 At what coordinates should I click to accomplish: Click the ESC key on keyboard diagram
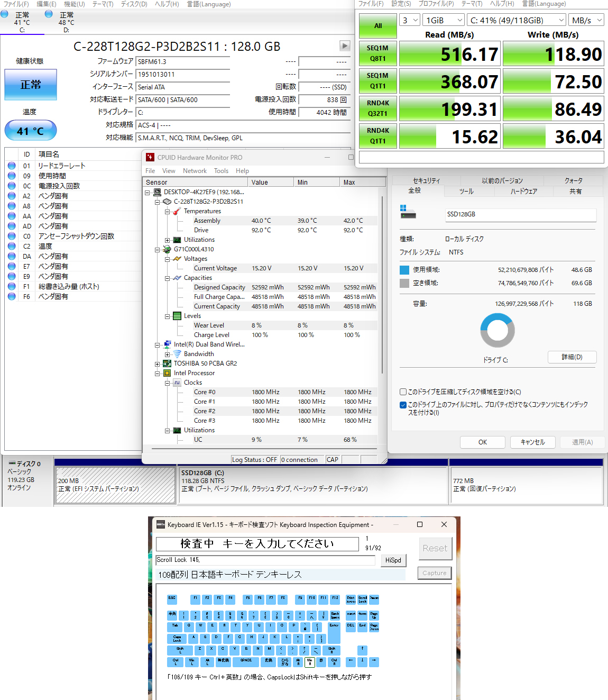172,599
